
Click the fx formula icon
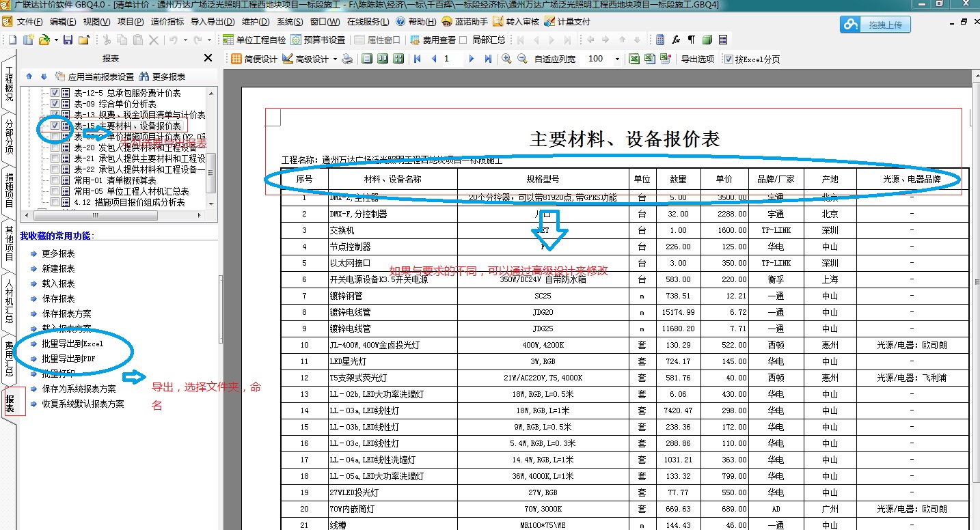pyautogui.click(x=676, y=40)
